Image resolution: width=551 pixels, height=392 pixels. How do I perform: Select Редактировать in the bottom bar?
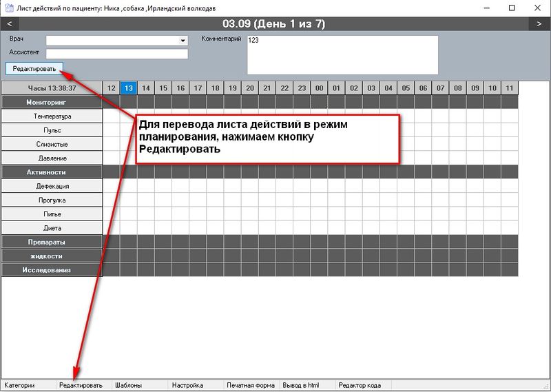coord(81,385)
